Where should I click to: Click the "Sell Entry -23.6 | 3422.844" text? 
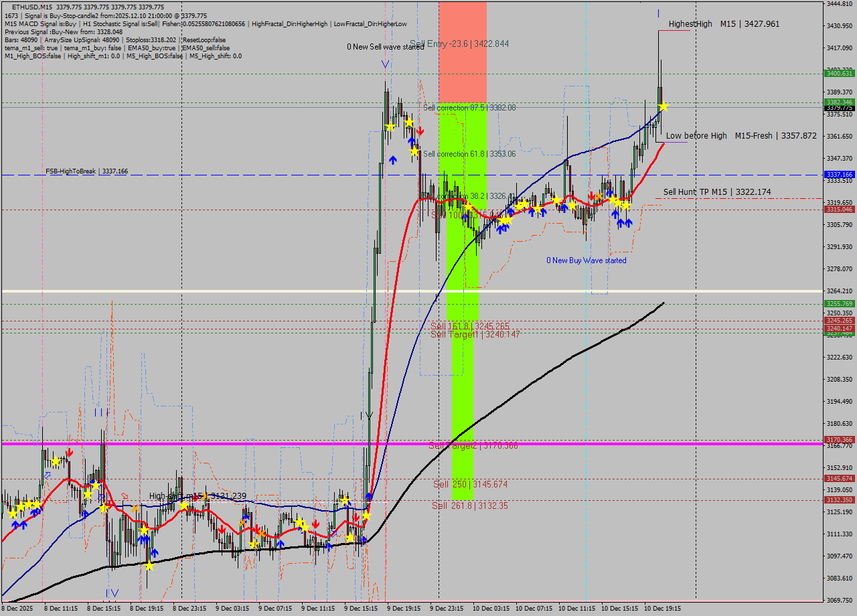tap(459, 44)
